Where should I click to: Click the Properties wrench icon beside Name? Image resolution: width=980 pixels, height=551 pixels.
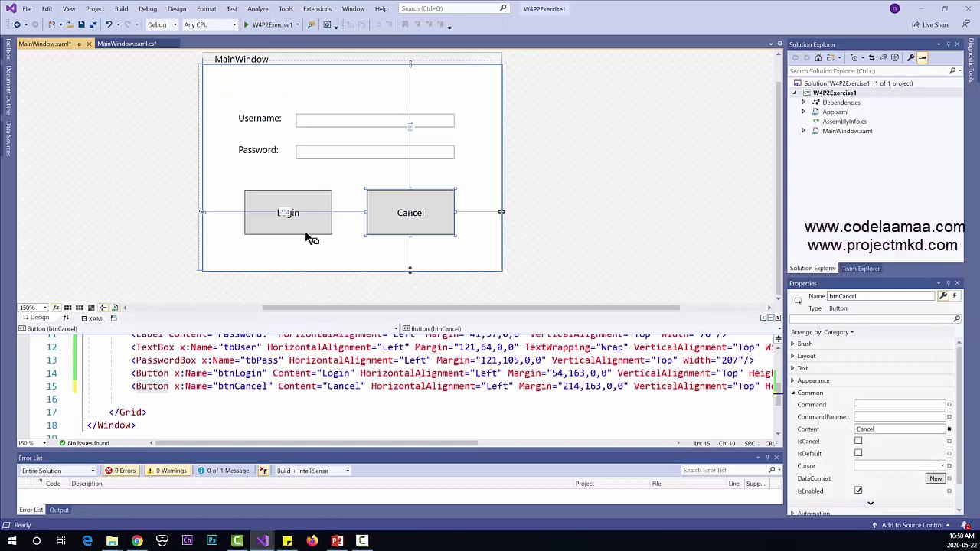point(943,296)
